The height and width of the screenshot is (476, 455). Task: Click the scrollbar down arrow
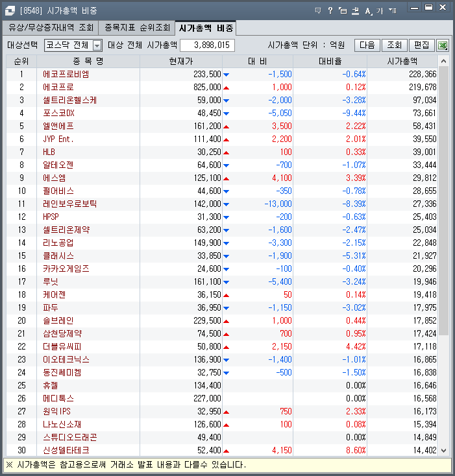point(443,451)
